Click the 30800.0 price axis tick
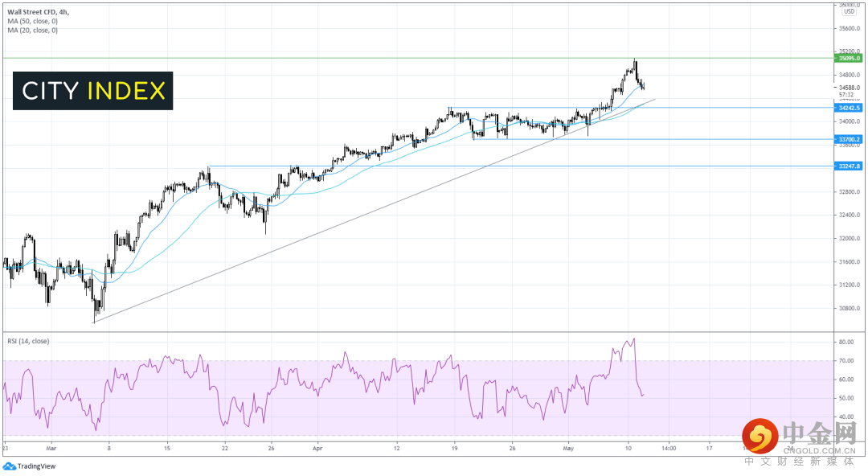 click(850, 309)
